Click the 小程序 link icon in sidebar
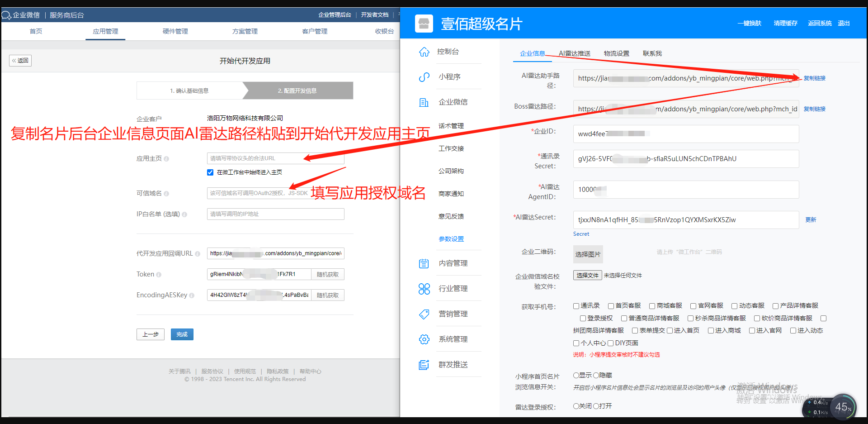 coord(424,77)
